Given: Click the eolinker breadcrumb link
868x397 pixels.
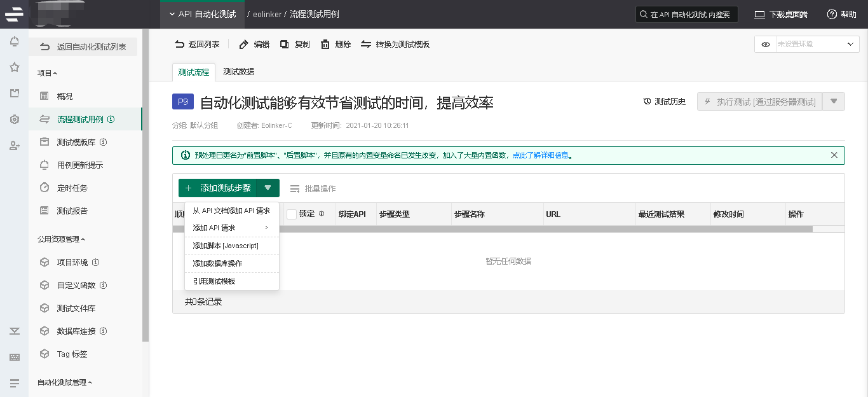Looking at the screenshot, I should coord(268,14).
